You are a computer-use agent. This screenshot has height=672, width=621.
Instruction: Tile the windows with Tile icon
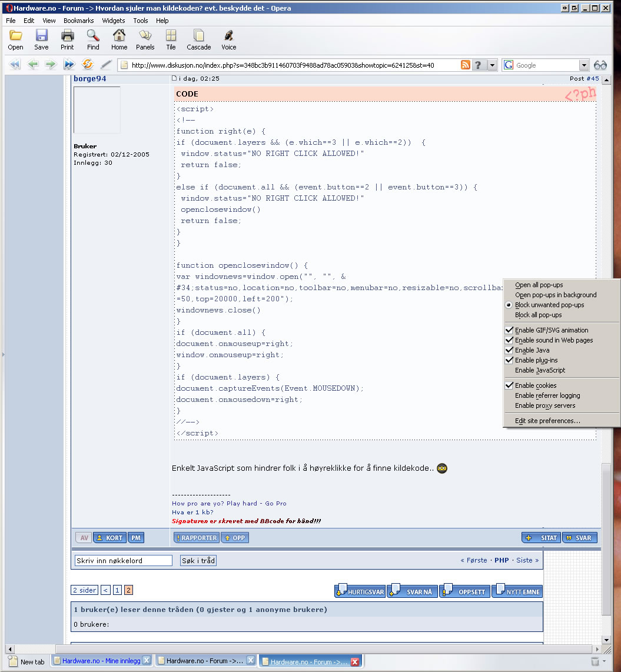click(171, 35)
